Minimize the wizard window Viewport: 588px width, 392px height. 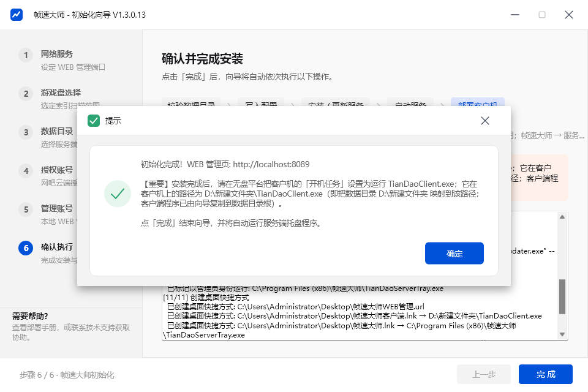pos(515,15)
